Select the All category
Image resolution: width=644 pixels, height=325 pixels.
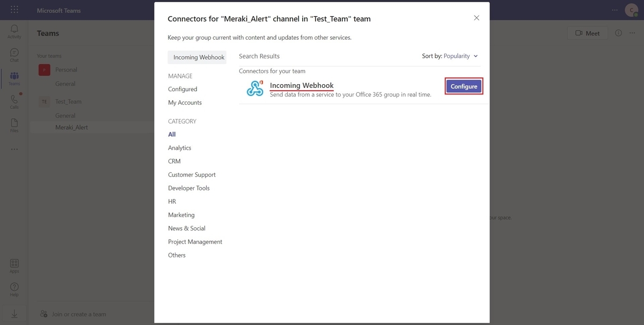tap(172, 135)
